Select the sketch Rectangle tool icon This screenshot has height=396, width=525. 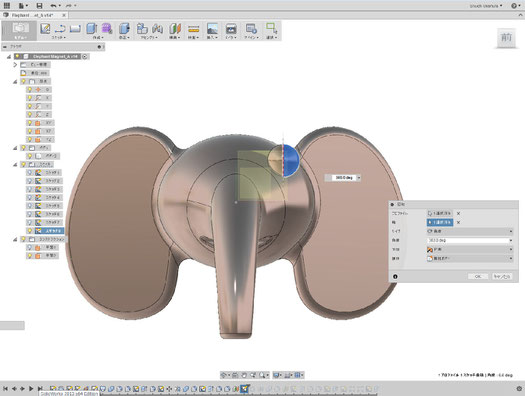click(75, 28)
